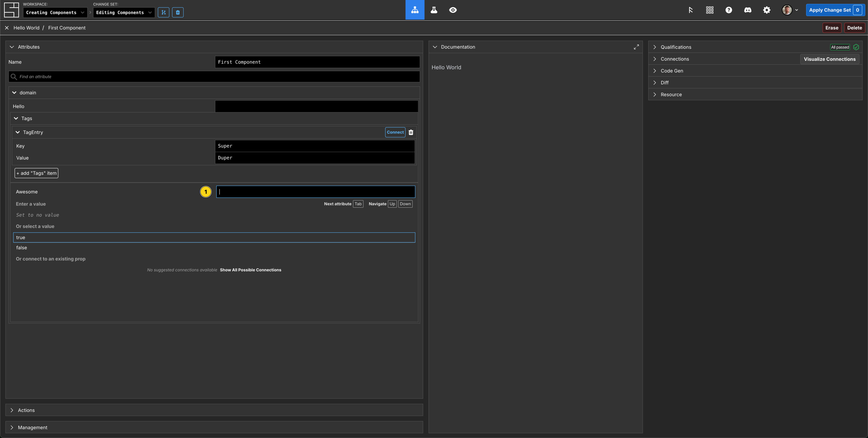Screen dimensions: 868x438
Task: Click the Up navigate key hint
Action: click(392, 204)
